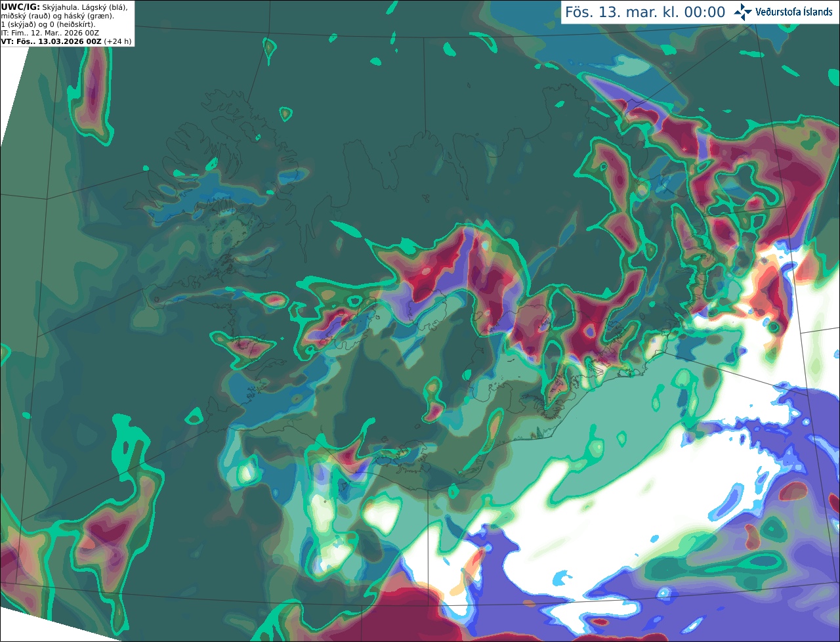Click the 'UWC/IG:' bold label
840x642 pixels.
(x=20, y=7)
